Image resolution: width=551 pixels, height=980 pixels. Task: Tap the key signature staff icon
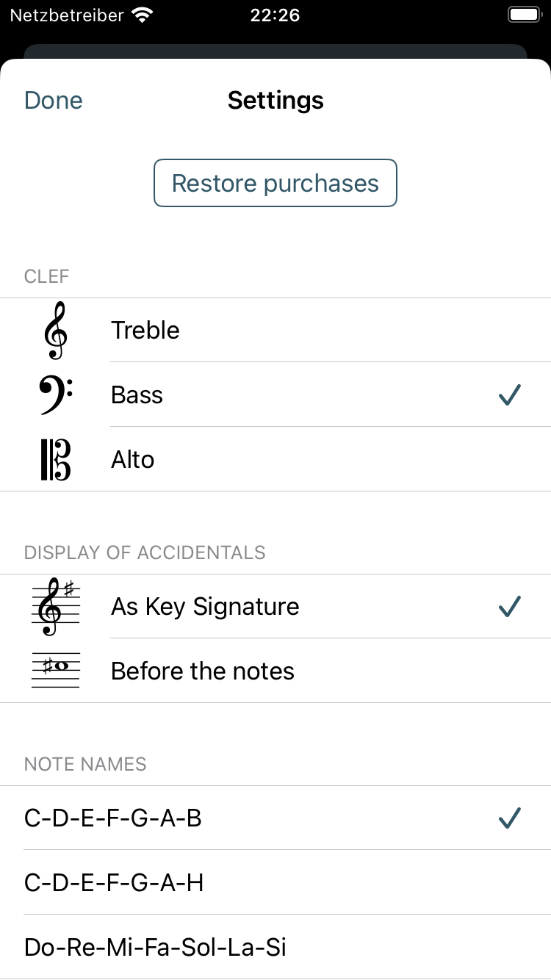(55, 607)
